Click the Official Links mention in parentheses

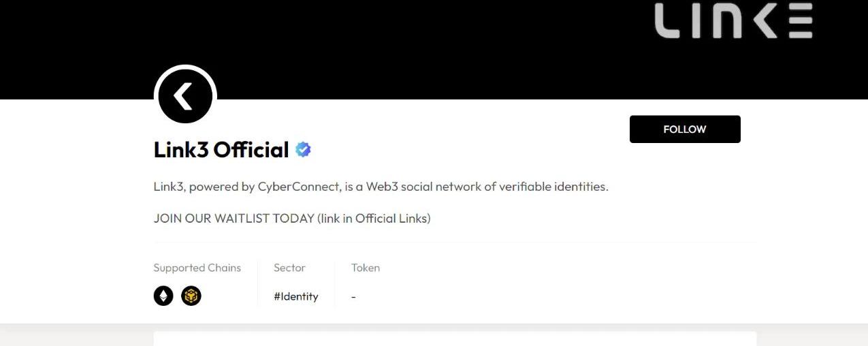[393, 219]
